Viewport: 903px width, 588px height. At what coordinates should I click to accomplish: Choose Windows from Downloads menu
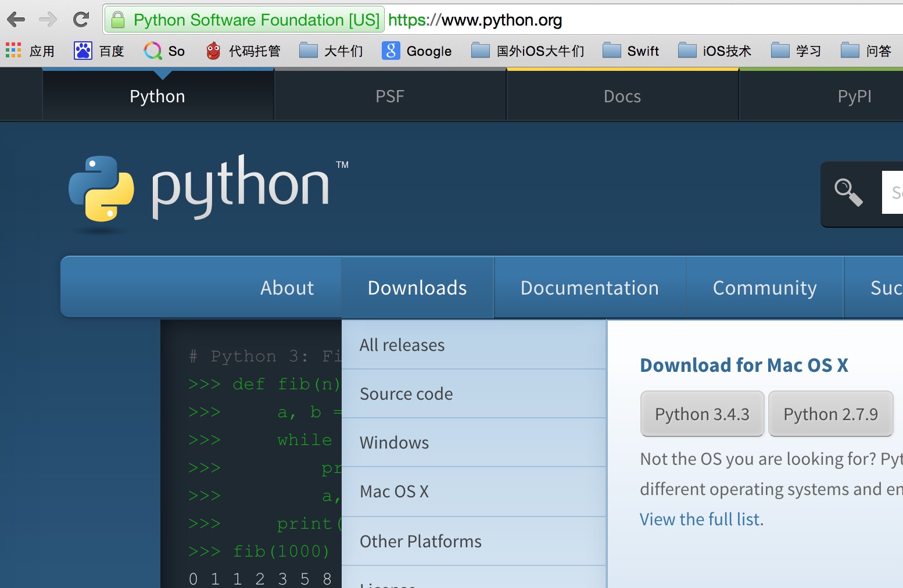pos(474,442)
